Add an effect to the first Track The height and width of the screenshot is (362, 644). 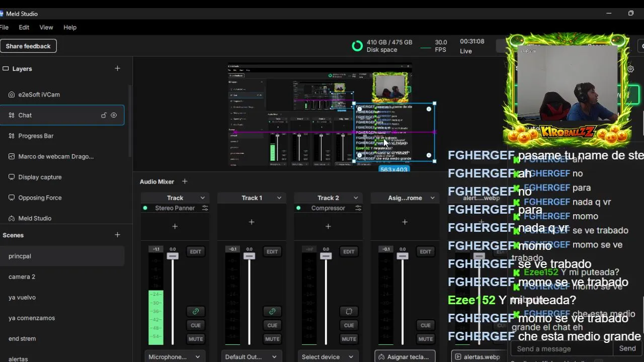tap(175, 226)
